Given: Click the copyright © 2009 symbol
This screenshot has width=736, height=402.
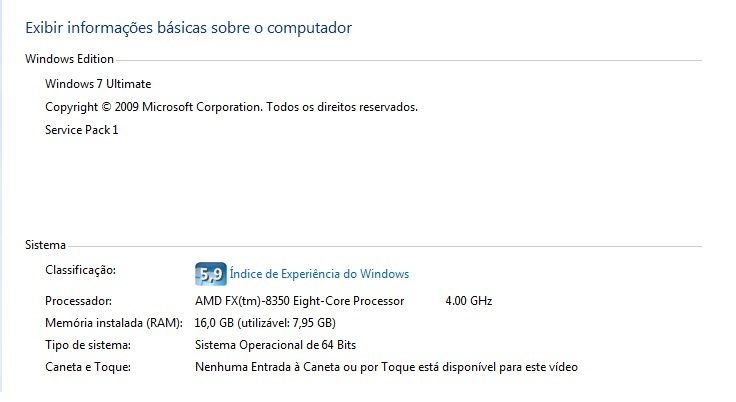Looking at the screenshot, I should [x=107, y=107].
